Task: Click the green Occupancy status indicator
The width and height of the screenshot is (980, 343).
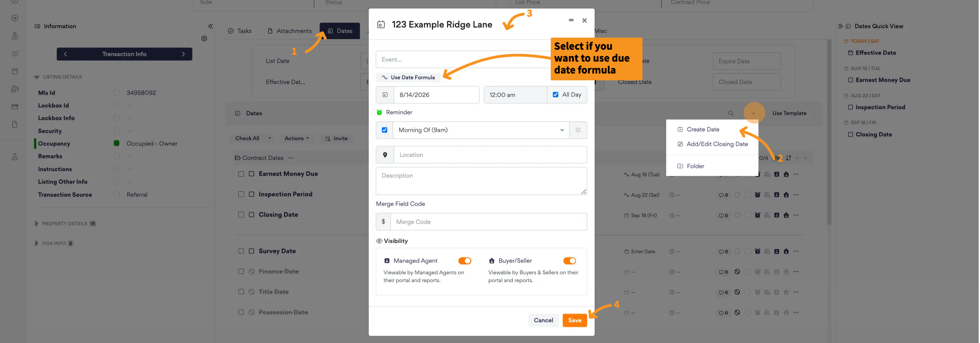Action: tap(117, 143)
